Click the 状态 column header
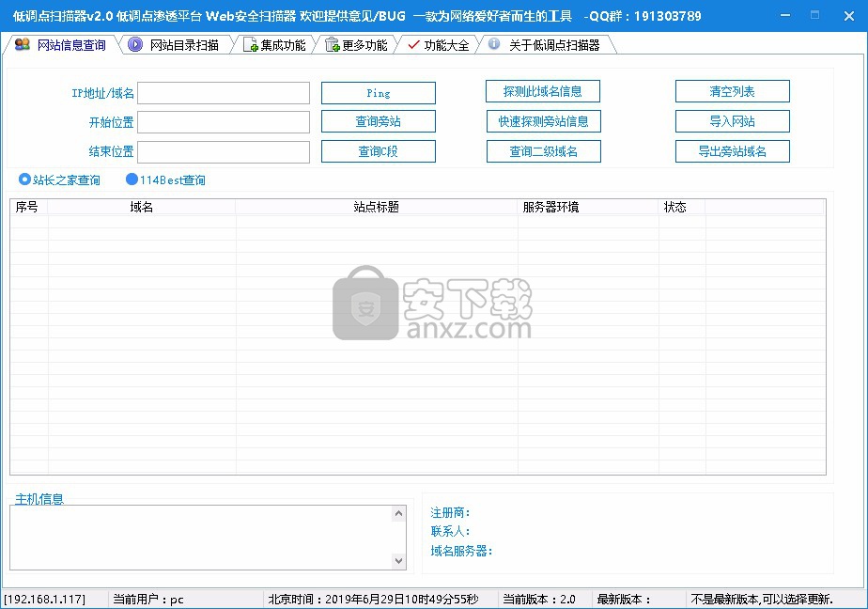The height and width of the screenshot is (609, 868). (x=681, y=207)
